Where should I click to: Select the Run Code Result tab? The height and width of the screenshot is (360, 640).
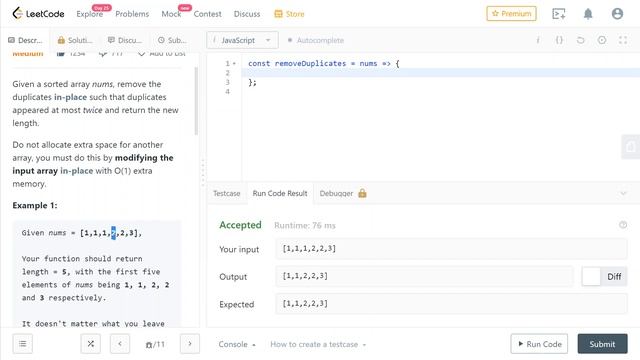(x=280, y=193)
